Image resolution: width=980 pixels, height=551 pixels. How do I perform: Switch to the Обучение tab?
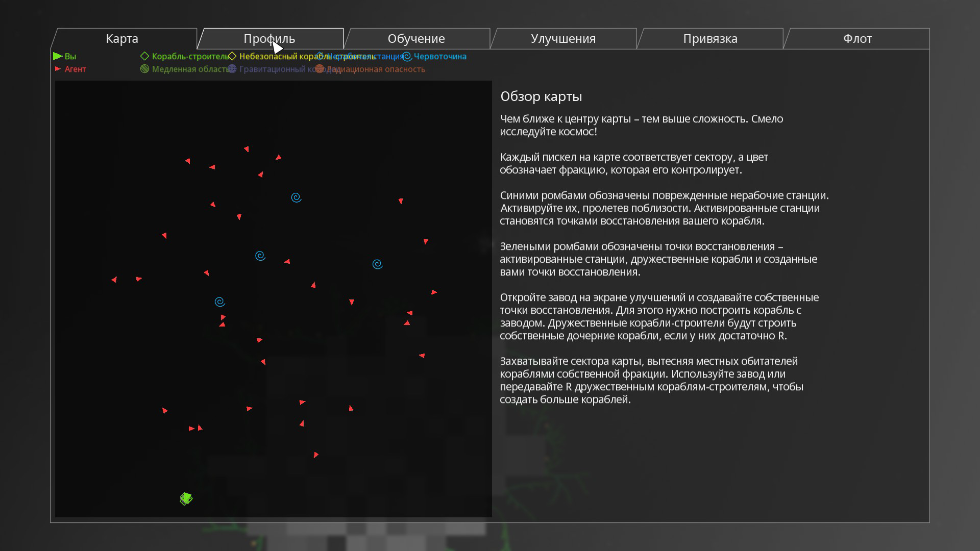[x=416, y=39]
